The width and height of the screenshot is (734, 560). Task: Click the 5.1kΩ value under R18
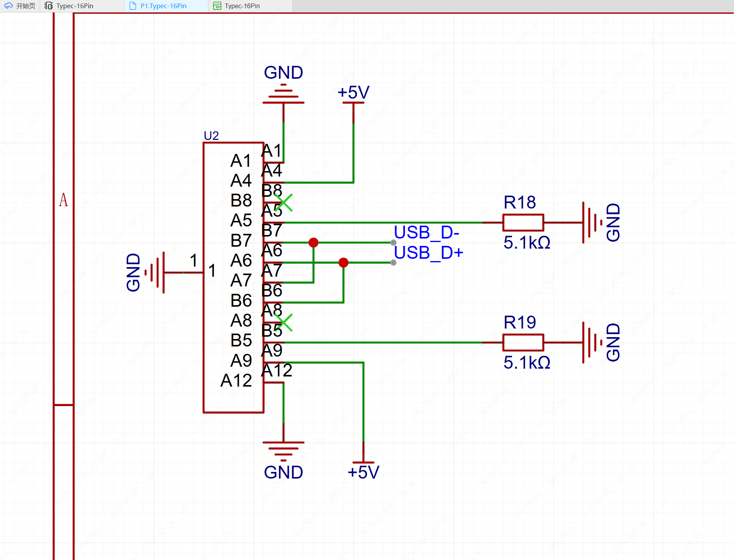527,243
